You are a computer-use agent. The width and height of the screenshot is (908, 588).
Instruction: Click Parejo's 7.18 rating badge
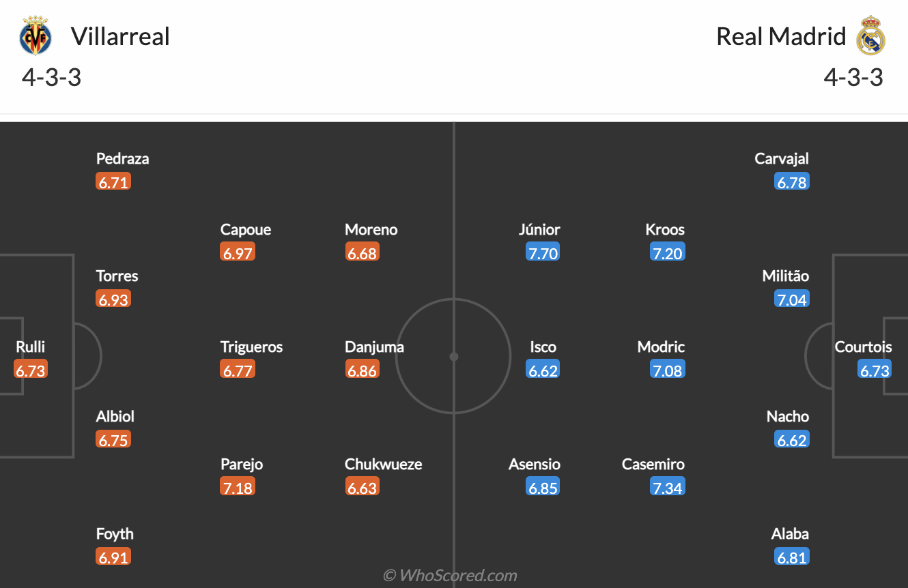pos(238,486)
